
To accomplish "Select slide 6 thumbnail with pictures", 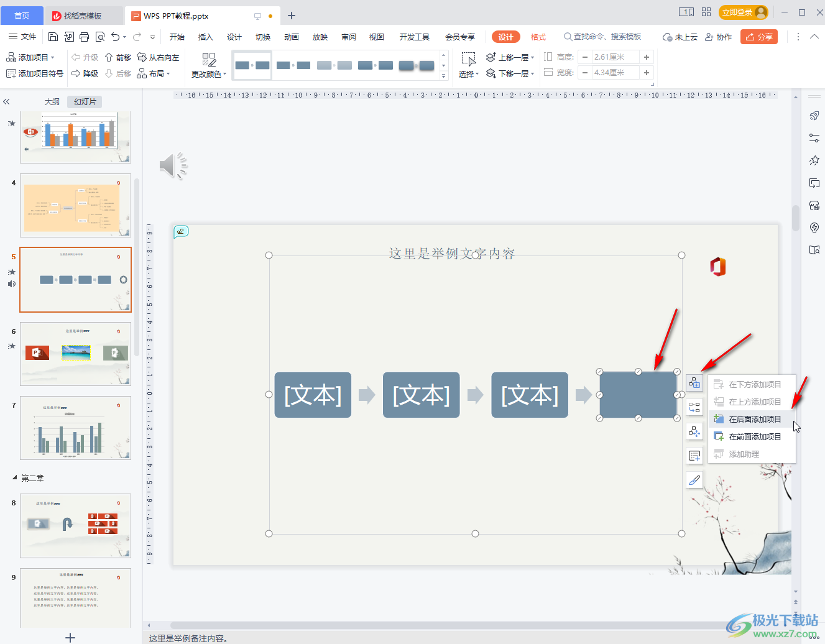I will pos(75,353).
